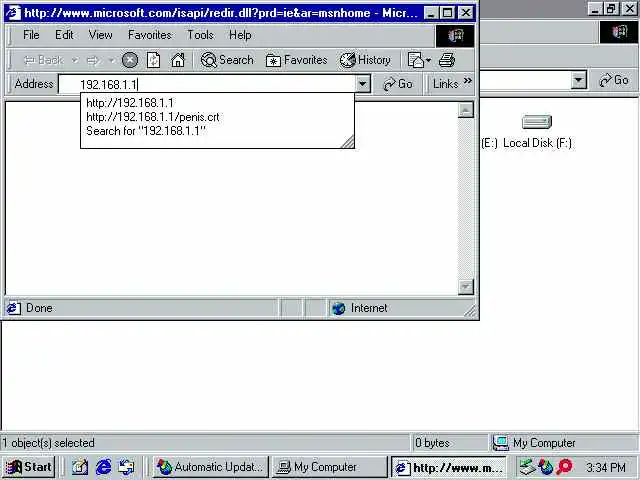
Task: Click the IE window status bar resize grip
Action: 470,311
